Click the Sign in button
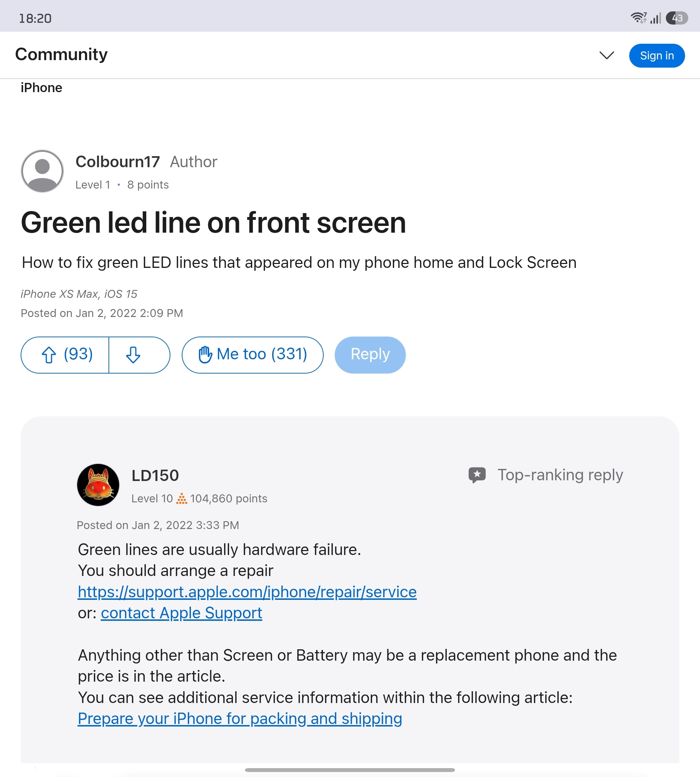 tap(657, 55)
